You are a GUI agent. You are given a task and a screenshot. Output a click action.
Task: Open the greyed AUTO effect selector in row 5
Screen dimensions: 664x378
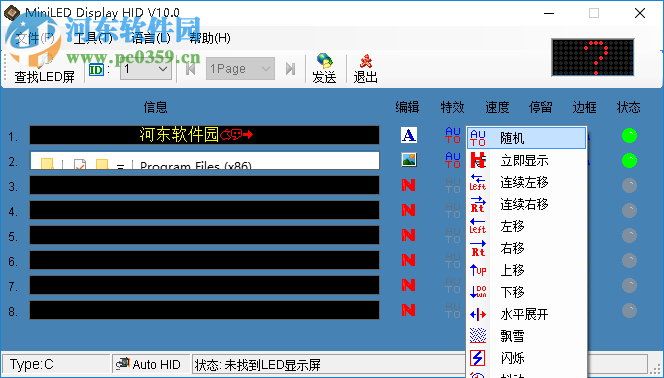453,235
